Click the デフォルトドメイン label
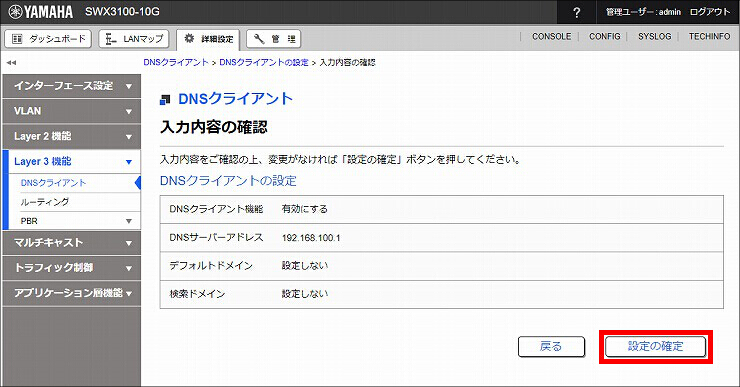Screen dimensions: 740x387 point(211,266)
